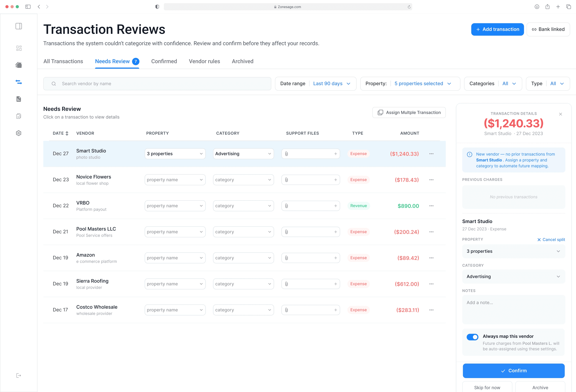Open property dropdown for Novice Flowers row
Screen dimensions: 576x392
175,180
